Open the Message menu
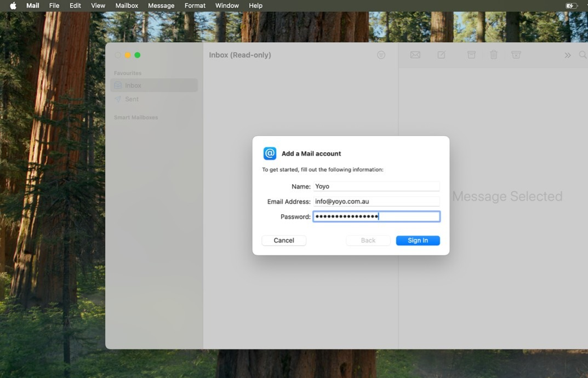Image resolution: width=588 pixels, height=378 pixels. point(161,5)
